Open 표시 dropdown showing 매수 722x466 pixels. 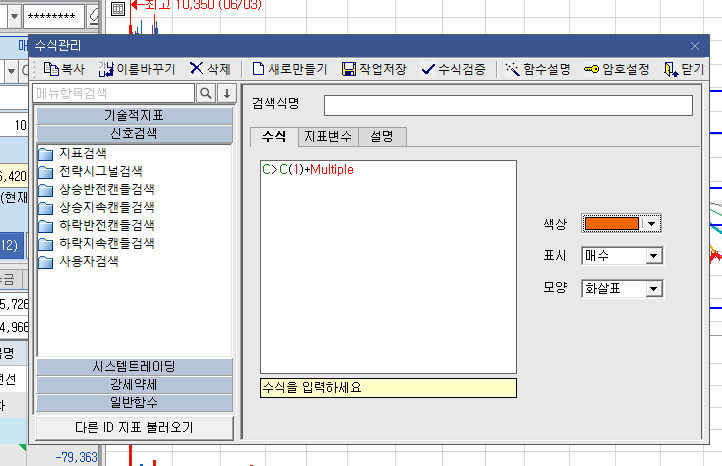click(622, 256)
